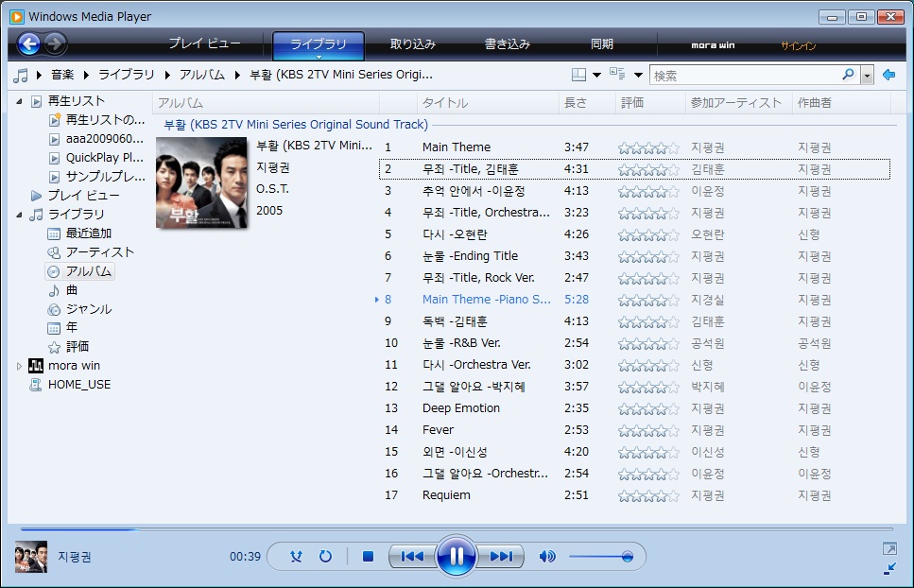Click the layout options icon
The width and height of the screenshot is (914, 588).
[x=578, y=75]
